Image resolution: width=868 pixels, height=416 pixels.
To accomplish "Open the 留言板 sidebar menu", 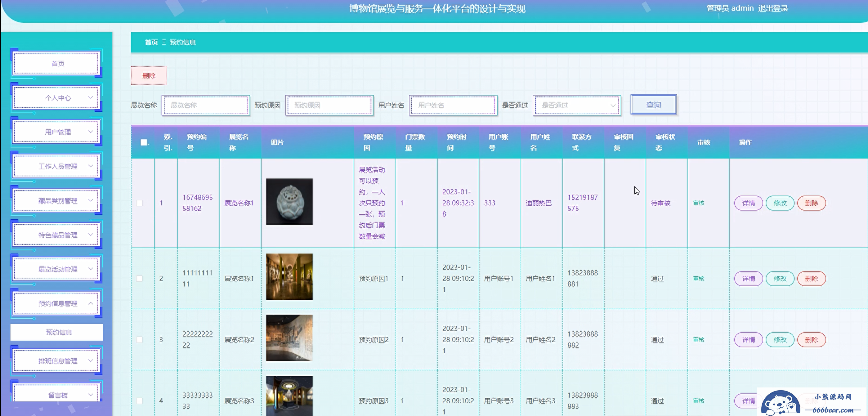I will [x=56, y=393].
